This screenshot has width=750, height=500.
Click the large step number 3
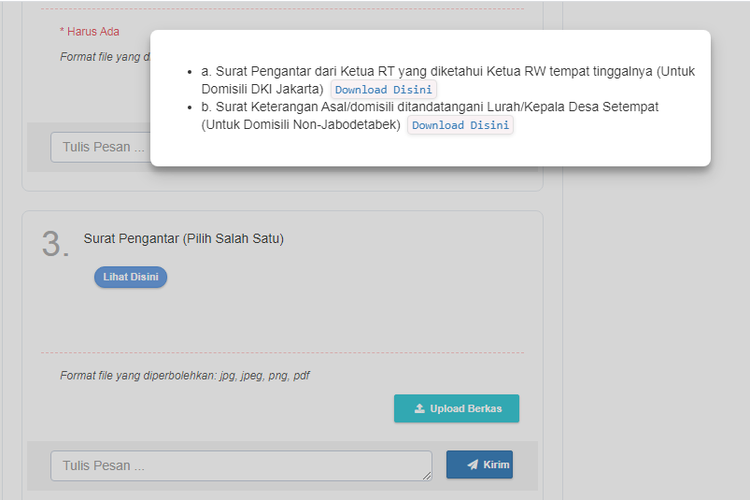pos(55,244)
